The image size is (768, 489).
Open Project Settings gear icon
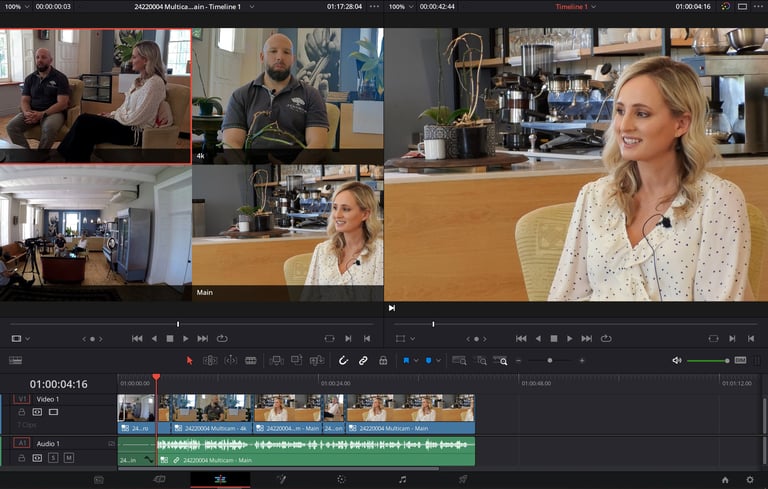coord(750,480)
